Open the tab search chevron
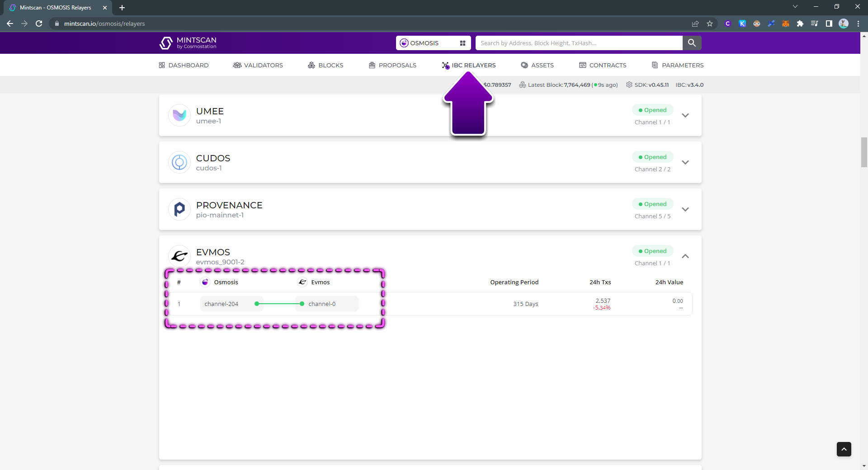Viewport: 868px width, 470px height. click(x=795, y=6)
